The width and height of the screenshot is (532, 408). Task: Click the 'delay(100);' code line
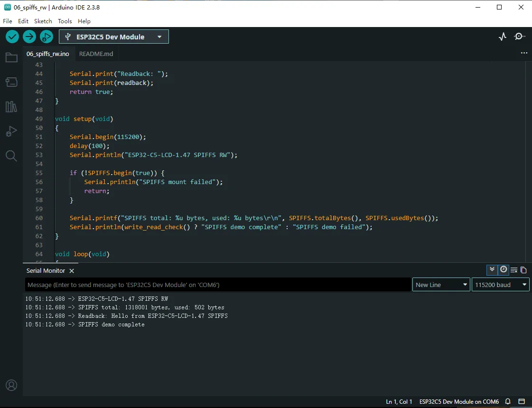click(90, 146)
